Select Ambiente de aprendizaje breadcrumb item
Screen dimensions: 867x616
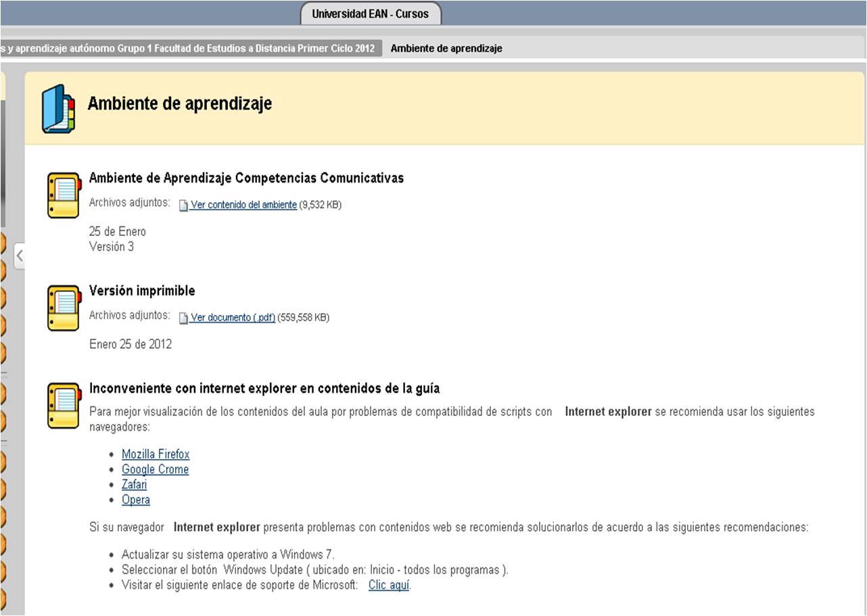[x=446, y=49]
